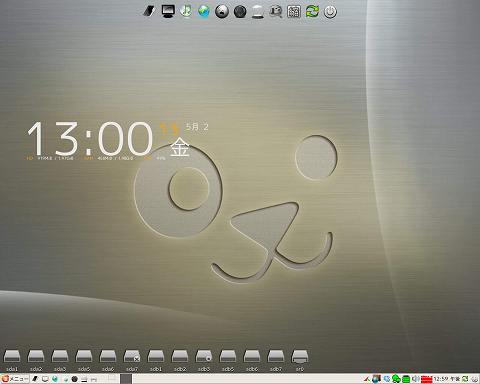
Task: Open the volume speaker tray icon
Action: coord(415,379)
